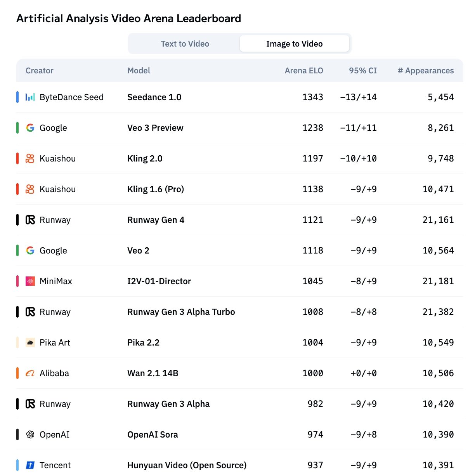Switch to the Text to Video tab
The width and height of the screenshot is (475, 476).
[x=185, y=44]
